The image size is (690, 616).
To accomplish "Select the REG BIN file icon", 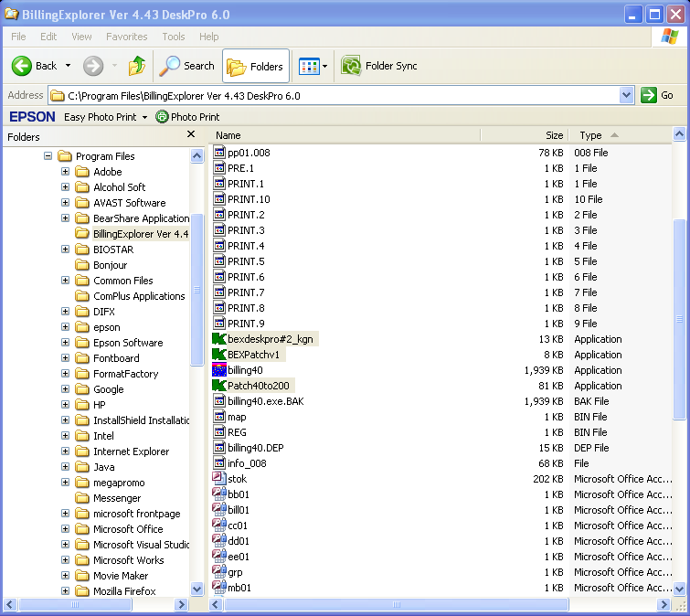I will point(219,432).
